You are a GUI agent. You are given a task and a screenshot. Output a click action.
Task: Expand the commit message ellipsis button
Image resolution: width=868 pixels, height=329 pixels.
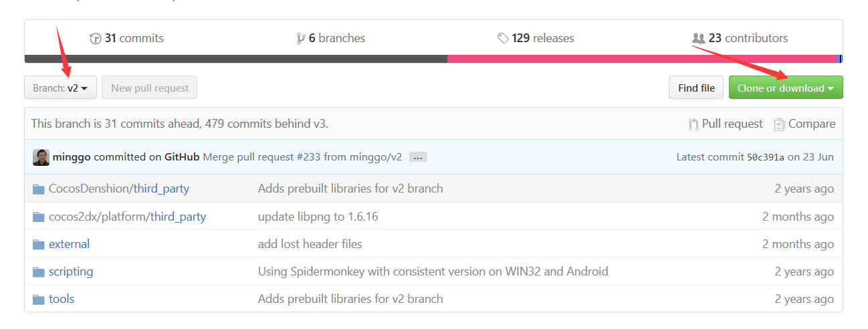point(418,157)
